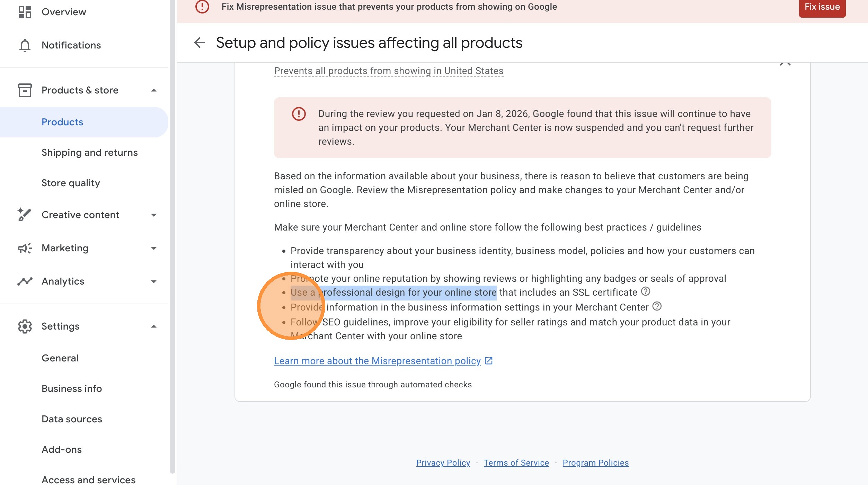The height and width of the screenshot is (485, 868).
Task: Click the Settings gear icon
Action: click(25, 326)
